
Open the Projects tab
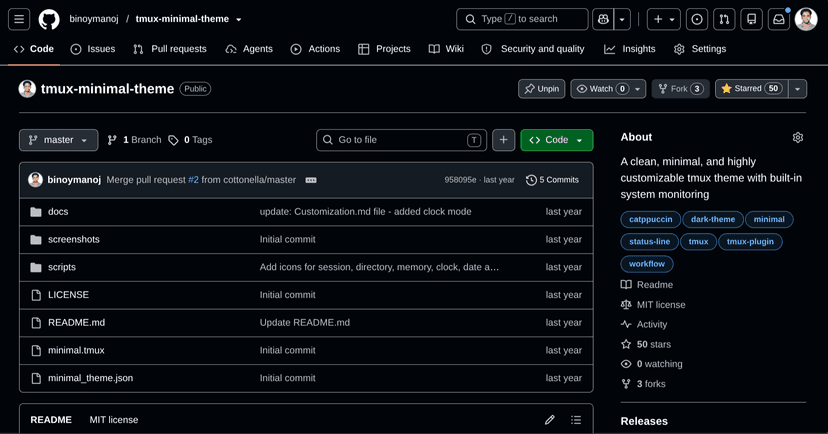pyautogui.click(x=384, y=49)
